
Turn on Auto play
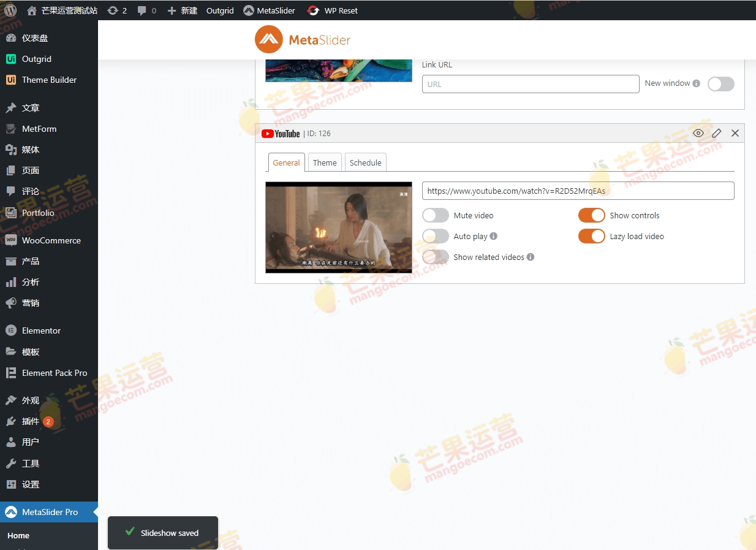[435, 236]
